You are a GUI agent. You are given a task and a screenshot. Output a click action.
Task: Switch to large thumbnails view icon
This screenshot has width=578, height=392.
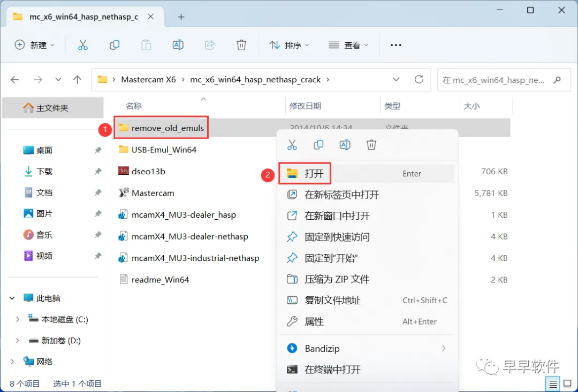click(567, 385)
